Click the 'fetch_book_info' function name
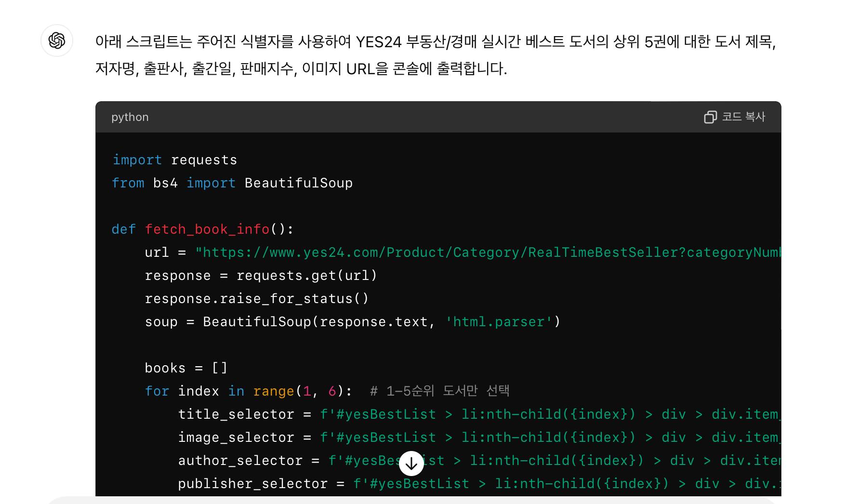846x504 pixels. tap(207, 229)
